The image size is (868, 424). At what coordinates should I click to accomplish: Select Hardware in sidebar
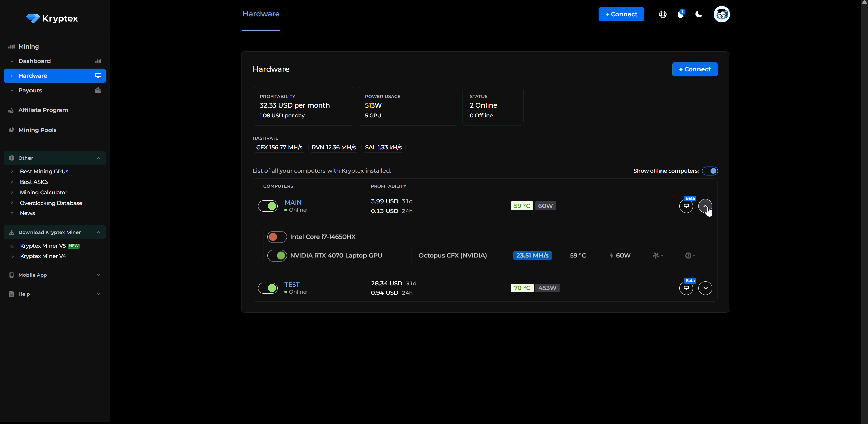click(55, 76)
